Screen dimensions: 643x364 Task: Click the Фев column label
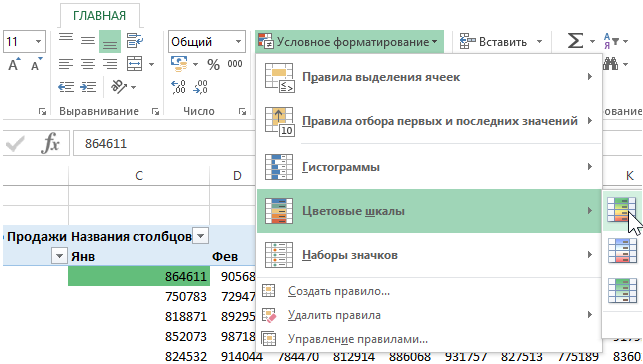pyautogui.click(x=225, y=257)
